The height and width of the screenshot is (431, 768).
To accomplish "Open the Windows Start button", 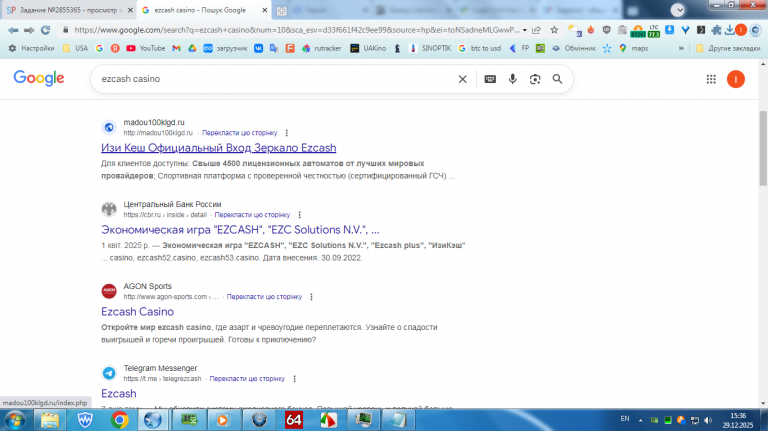I will coord(15,420).
